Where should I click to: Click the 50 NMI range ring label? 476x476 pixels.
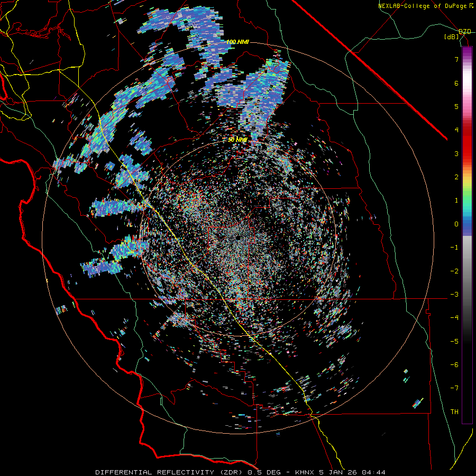237,140
